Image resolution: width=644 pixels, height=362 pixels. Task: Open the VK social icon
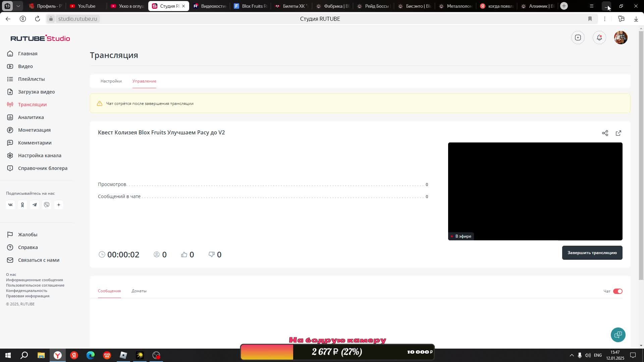coord(10,205)
